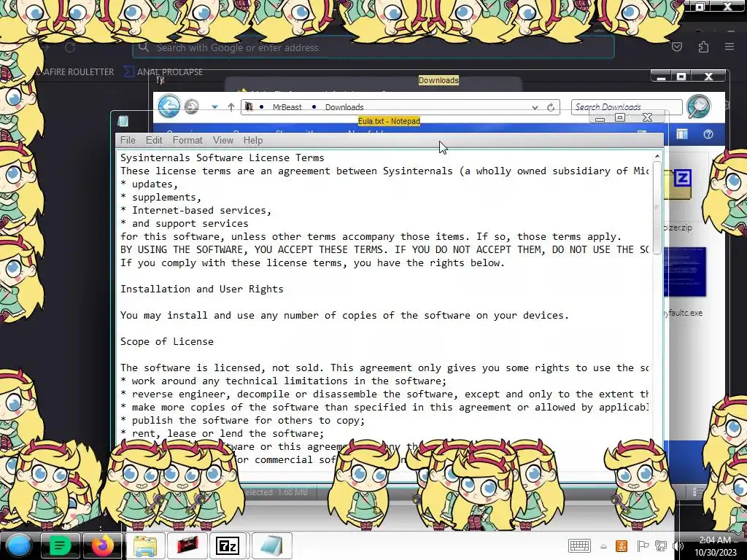Click the Notepad scrollbar up arrow

(657, 156)
